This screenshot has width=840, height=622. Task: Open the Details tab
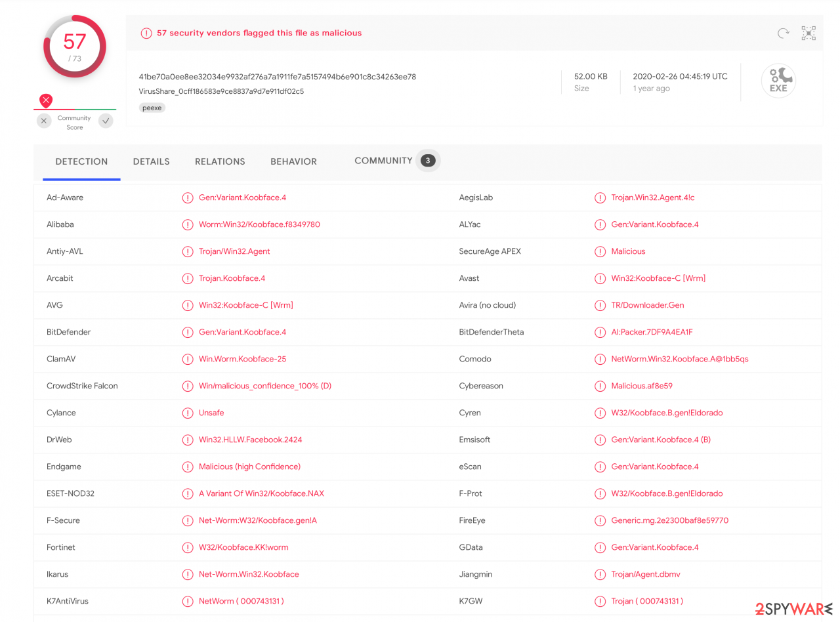(x=152, y=161)
